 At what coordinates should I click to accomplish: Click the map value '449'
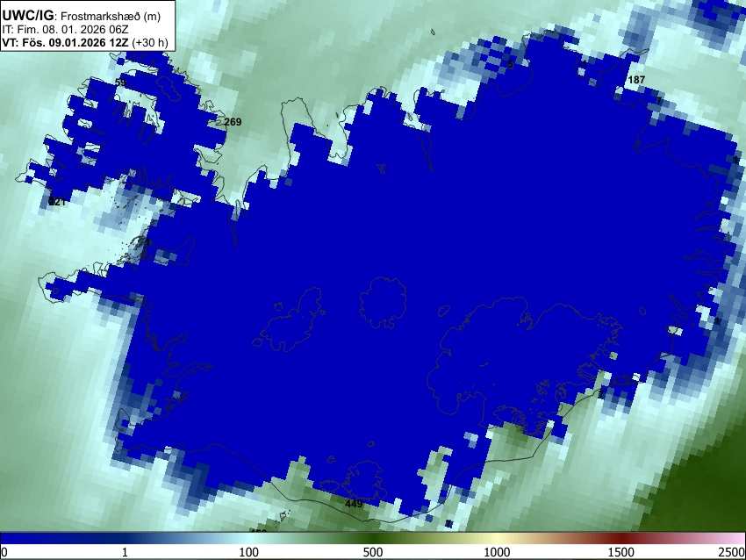(x=354, y=504)
